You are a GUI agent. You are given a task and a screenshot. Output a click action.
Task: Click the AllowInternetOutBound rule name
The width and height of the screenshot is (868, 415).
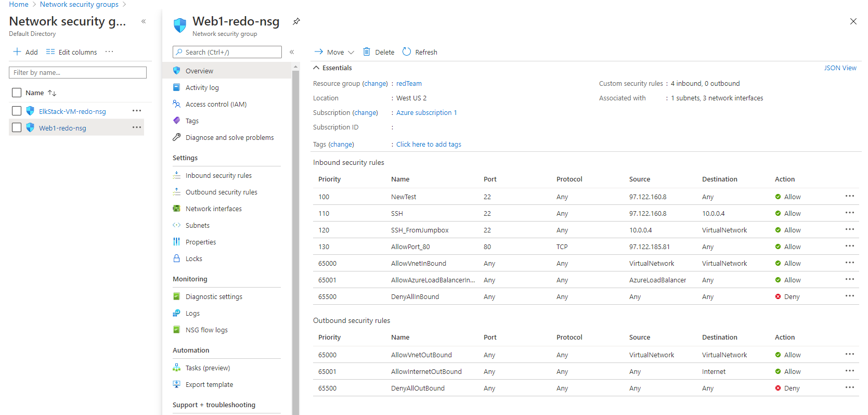426,372
